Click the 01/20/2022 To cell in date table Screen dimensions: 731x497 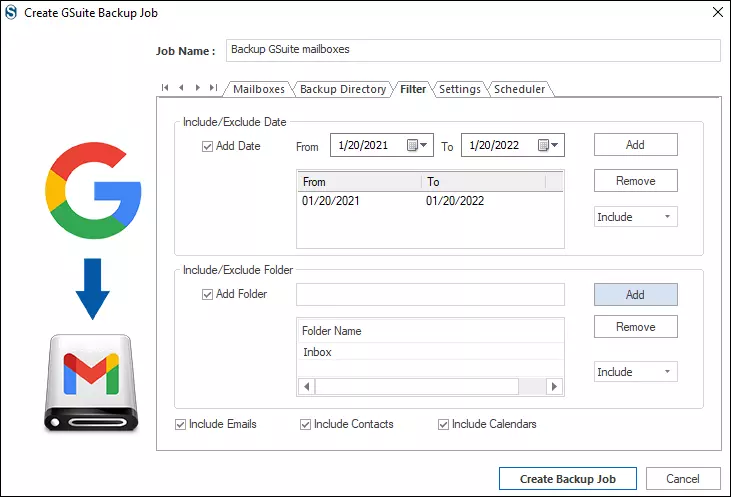pyautogui.click(x=455, y=201)
